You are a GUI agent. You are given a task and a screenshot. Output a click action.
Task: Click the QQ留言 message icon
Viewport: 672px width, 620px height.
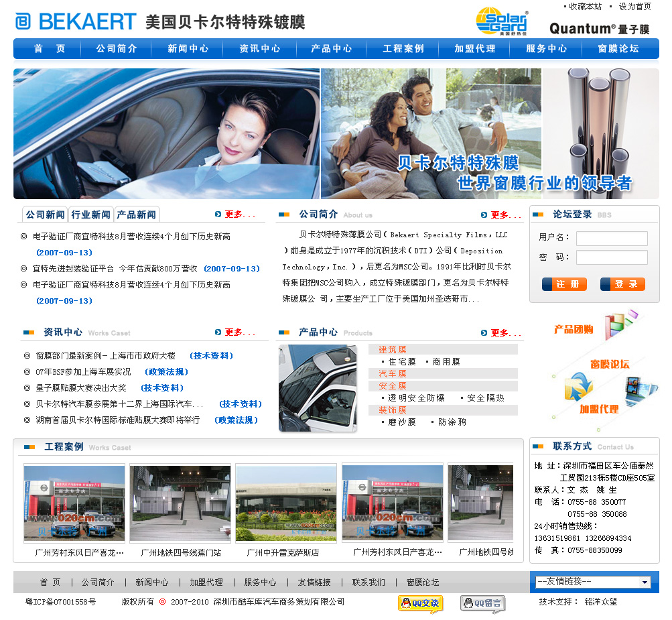point(482,603)
